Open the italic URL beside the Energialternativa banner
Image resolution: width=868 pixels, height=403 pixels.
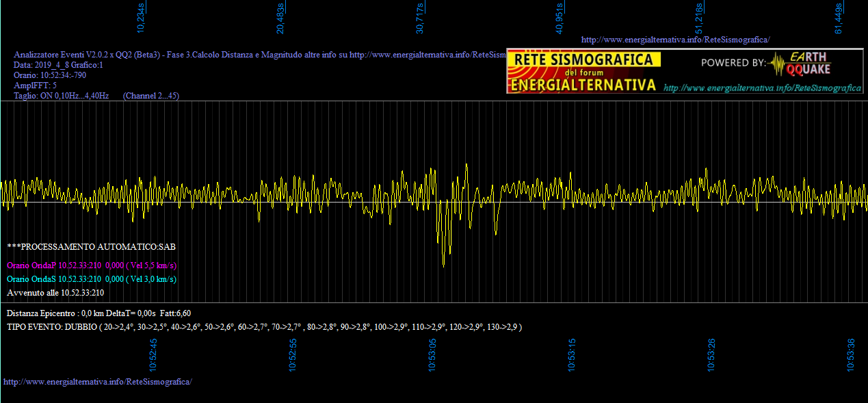point(762,88)
